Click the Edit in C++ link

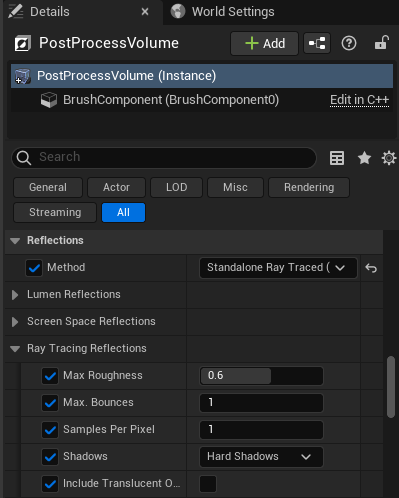pos(359,100)
